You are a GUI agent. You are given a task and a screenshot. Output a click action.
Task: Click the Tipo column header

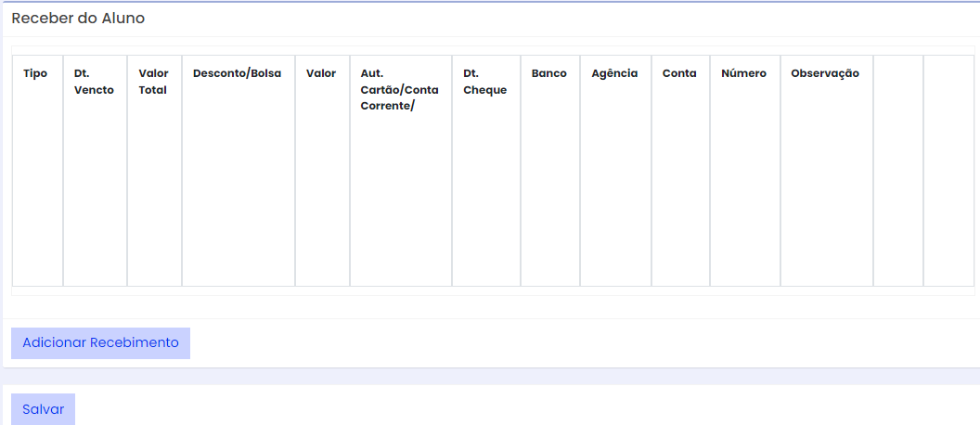coord(35,73)
